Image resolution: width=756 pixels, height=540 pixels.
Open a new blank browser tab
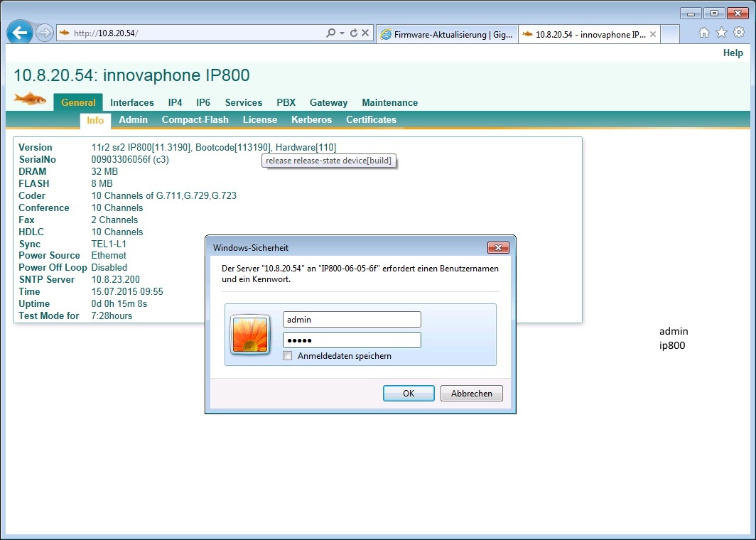tap(670, 34)
